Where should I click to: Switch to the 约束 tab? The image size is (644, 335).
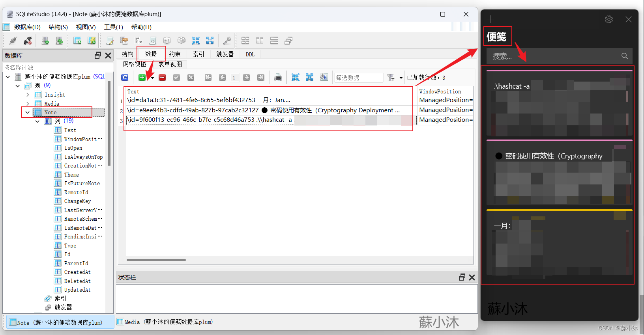175,54
